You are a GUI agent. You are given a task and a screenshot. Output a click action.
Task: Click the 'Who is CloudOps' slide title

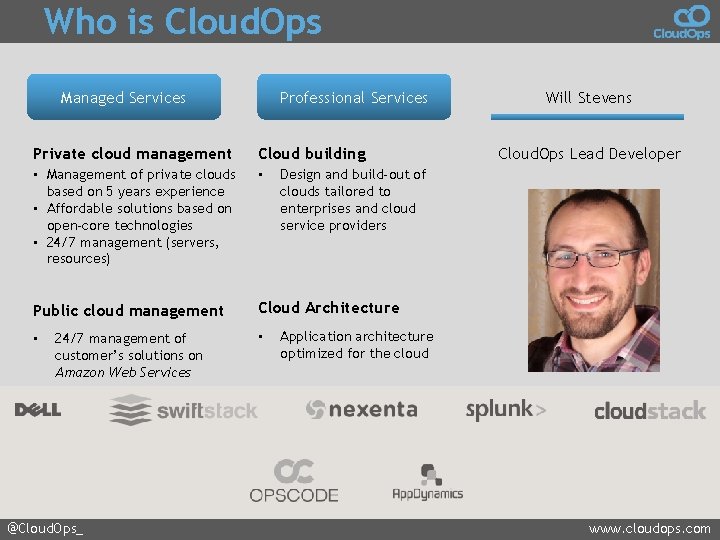click(x=183, y=22)
